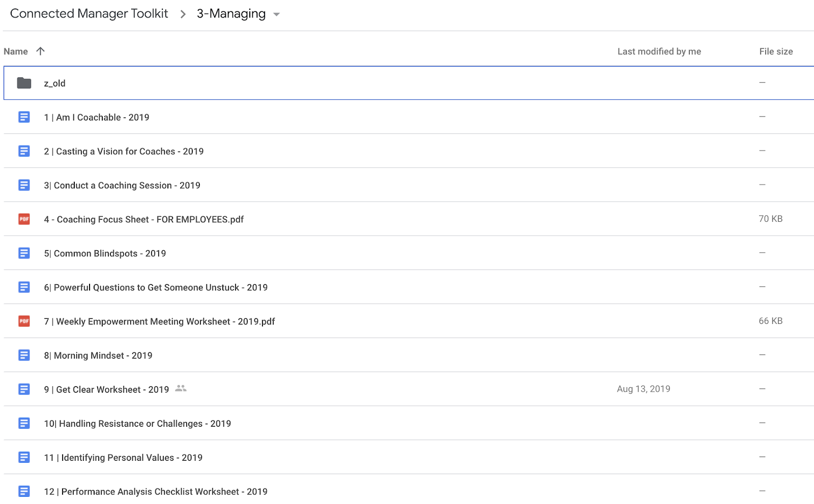Open the z_old folder icon
Viewport: 814px width, 504px height.
pyautogui.click(x=24, y=83)
